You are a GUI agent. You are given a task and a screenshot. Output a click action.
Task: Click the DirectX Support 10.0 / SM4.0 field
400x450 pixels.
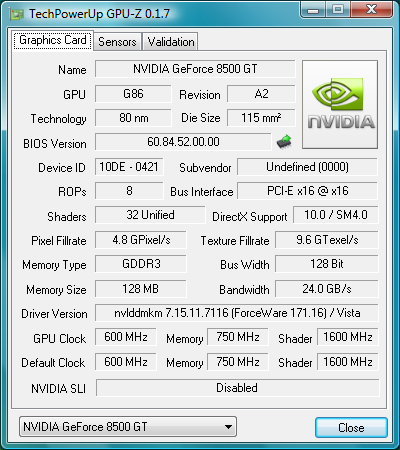point(336,215)
